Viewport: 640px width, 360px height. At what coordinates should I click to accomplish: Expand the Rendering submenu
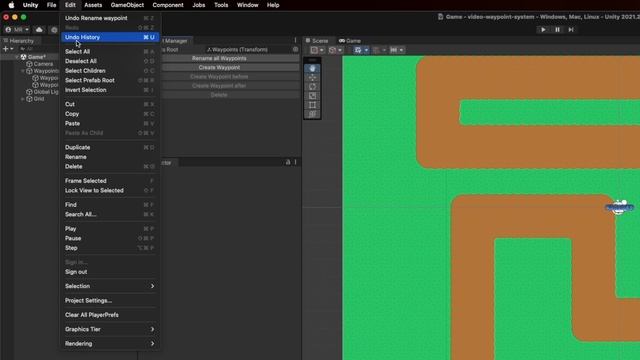110,343
